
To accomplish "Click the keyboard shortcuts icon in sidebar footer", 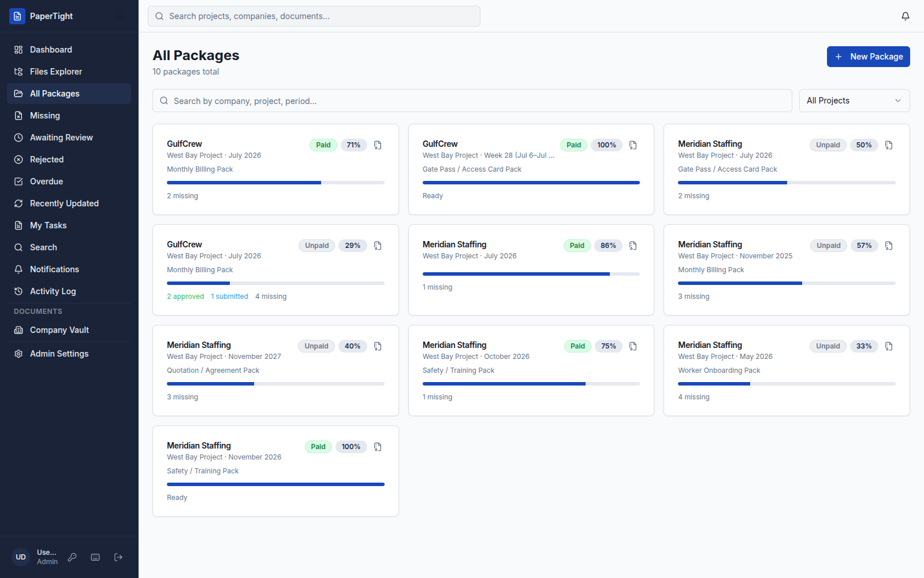I will tap(95, 557).
